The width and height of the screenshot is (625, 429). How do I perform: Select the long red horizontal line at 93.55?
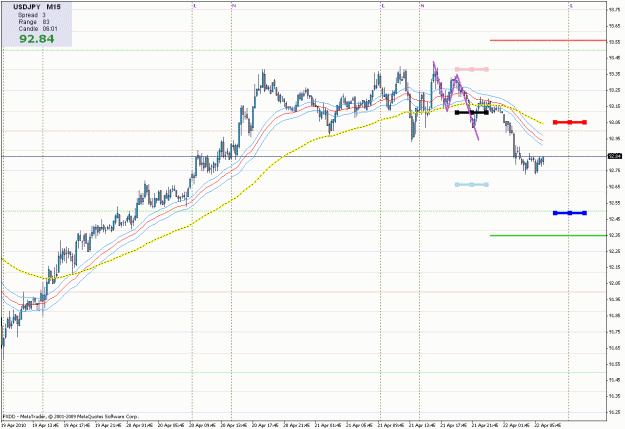[548, 40]
